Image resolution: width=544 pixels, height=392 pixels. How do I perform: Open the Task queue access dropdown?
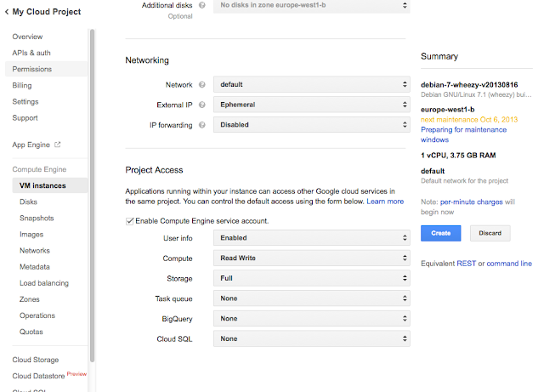click(312, 298)
